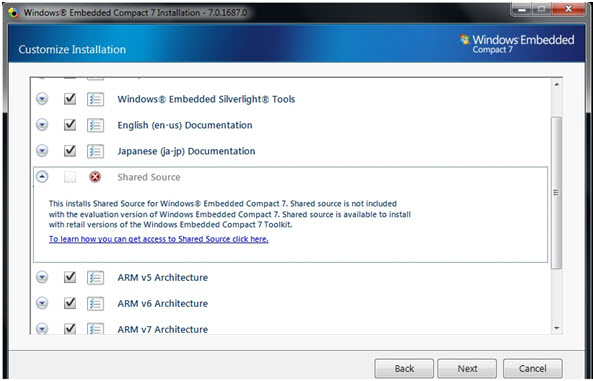593x381 pixels.
Task: Cancel the installation
Action: (x=532, y=369)
